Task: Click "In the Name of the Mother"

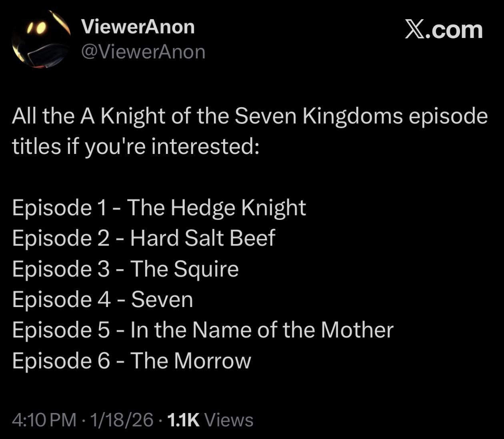Action: (x=262, y=330)
